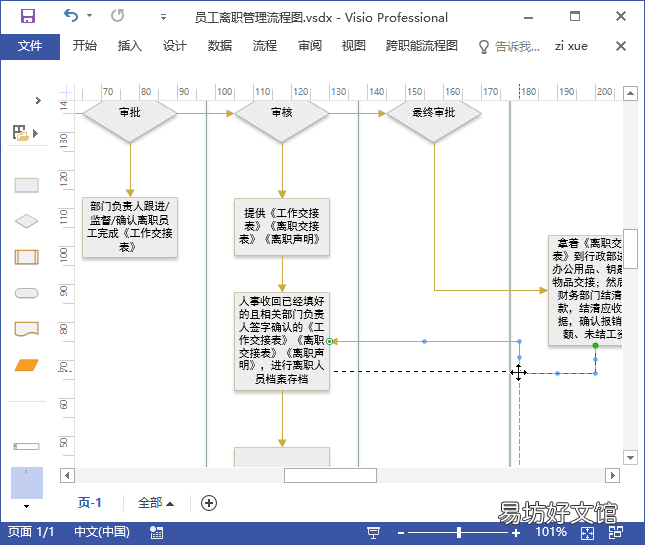Select the 页-1 page tab
The image size is (645, 545).
tap(90, 503)
